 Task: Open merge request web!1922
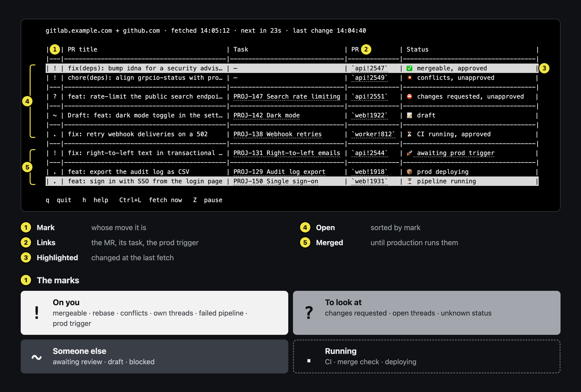pyautogui.click(x=369, y=115)
